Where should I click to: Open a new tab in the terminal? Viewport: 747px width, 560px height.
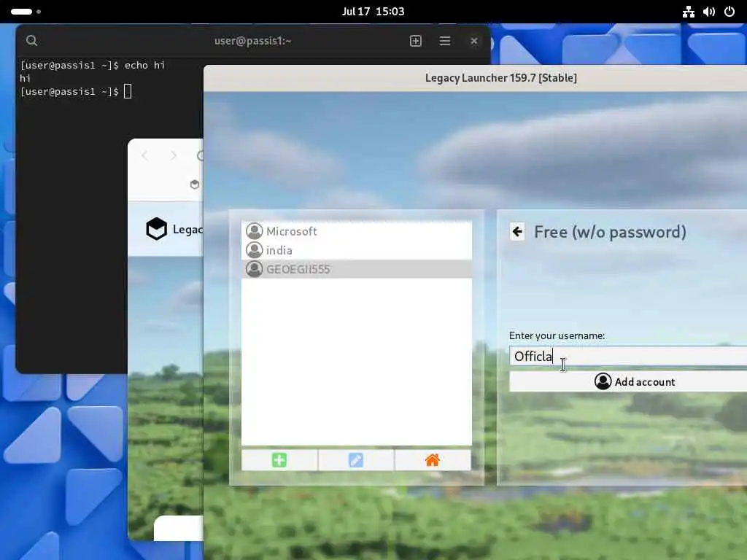(415, 41)
